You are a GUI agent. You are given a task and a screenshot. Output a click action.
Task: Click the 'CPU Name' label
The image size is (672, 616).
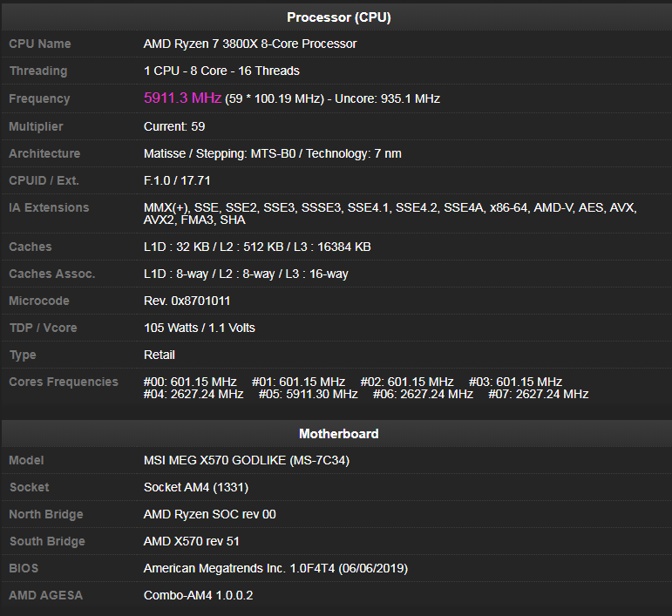point(40,44)
